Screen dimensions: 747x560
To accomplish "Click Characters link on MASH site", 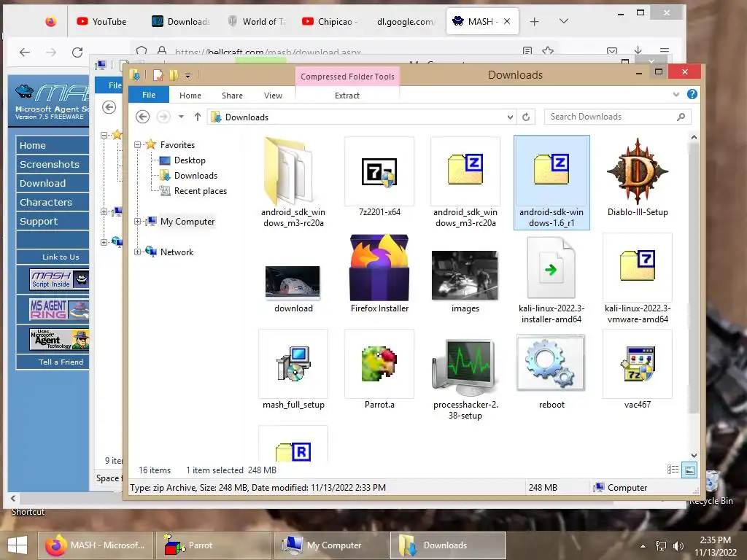I will pyautogui.click(x=46, y=203).
